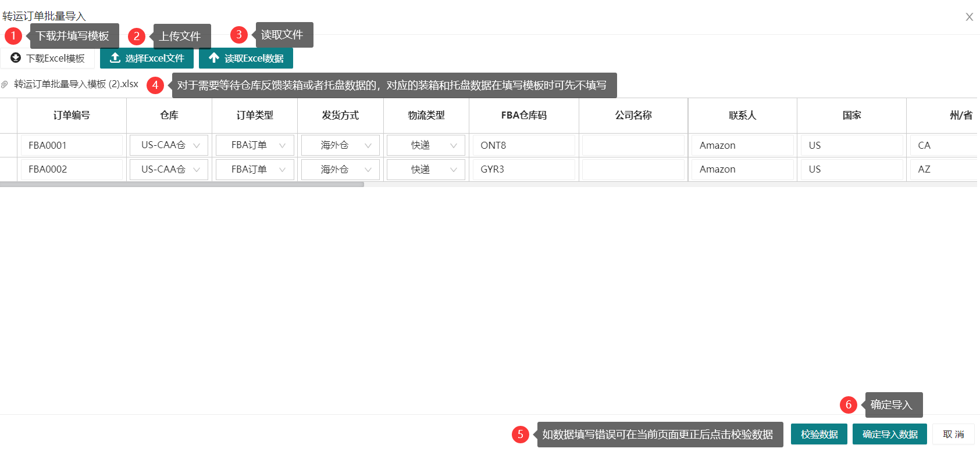980x452 pixels.
Task: Click the uploaded file 转运订单批量导入模板 (2).xlsx
Action: click(x=76, y=84)
